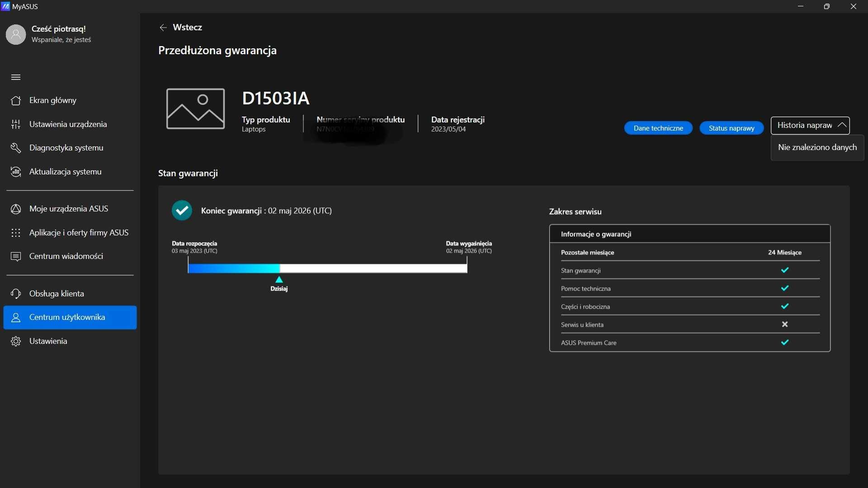Open Diagnostyka systemu section
This screenshot has height=488, width=868.
coord(70,148)
